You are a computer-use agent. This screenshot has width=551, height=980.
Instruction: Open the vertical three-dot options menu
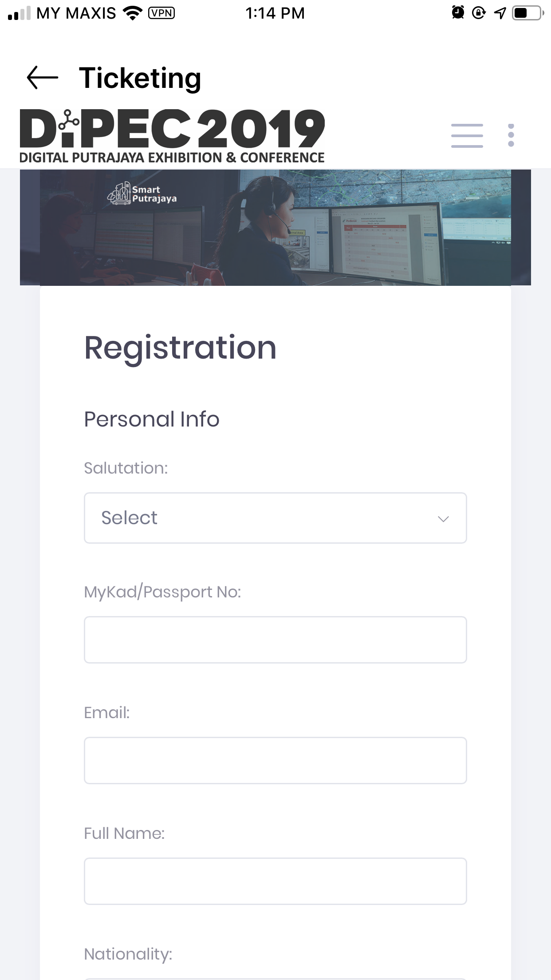point(511,135)
